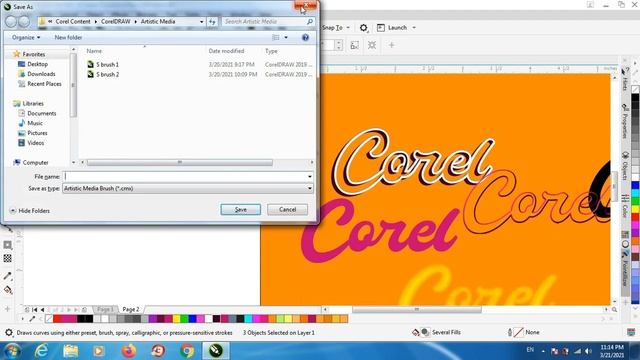
Task: Select the Transparency checkerboard tool
Action: pos(7,258)
